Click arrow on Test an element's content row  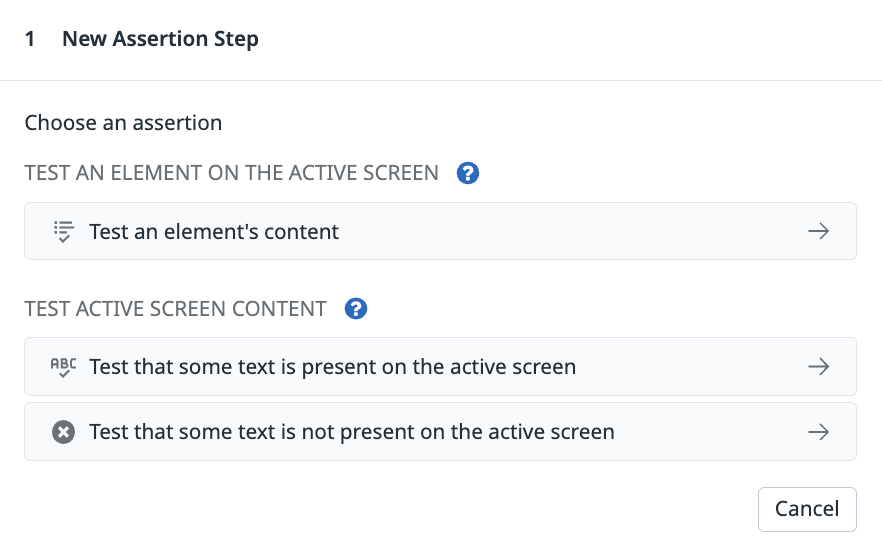coord(818,231)
